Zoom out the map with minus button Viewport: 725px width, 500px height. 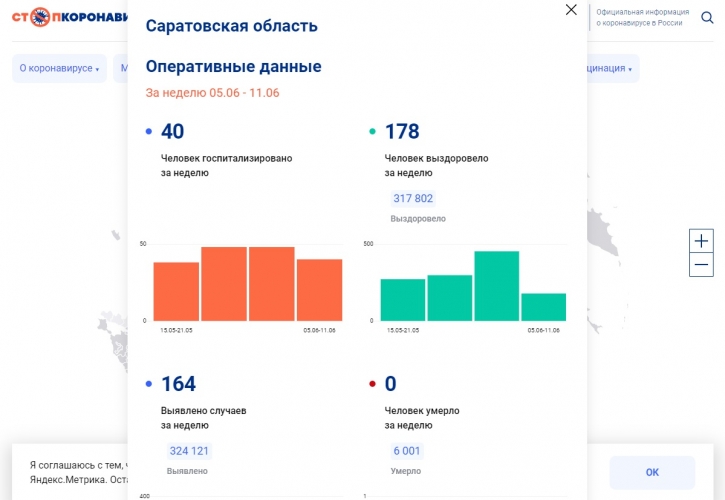(x=701, y=265)
